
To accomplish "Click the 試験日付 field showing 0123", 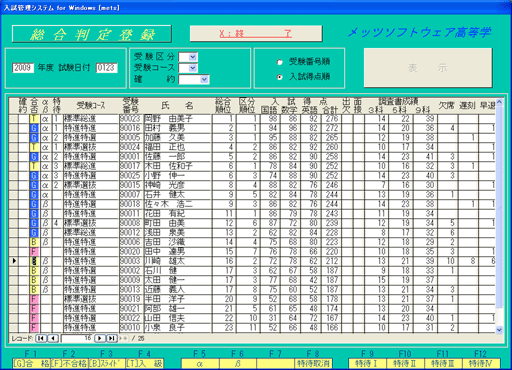I will click(107, 68).
